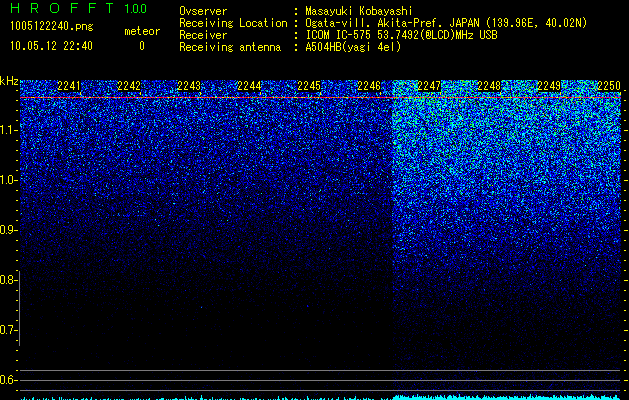Click the 0.6 frequency axis label
Screen dimensions: 629x400
pos(8,380)
